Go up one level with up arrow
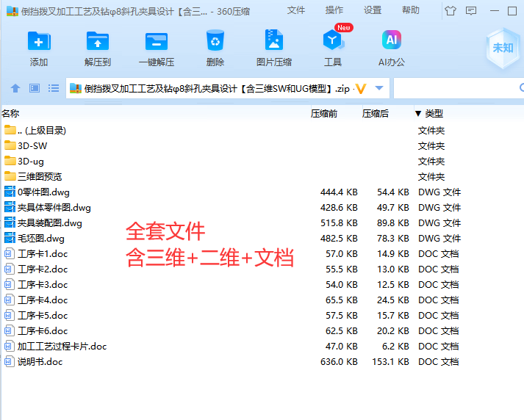This screenshot has height=420, width=524. tap(15, 88)
